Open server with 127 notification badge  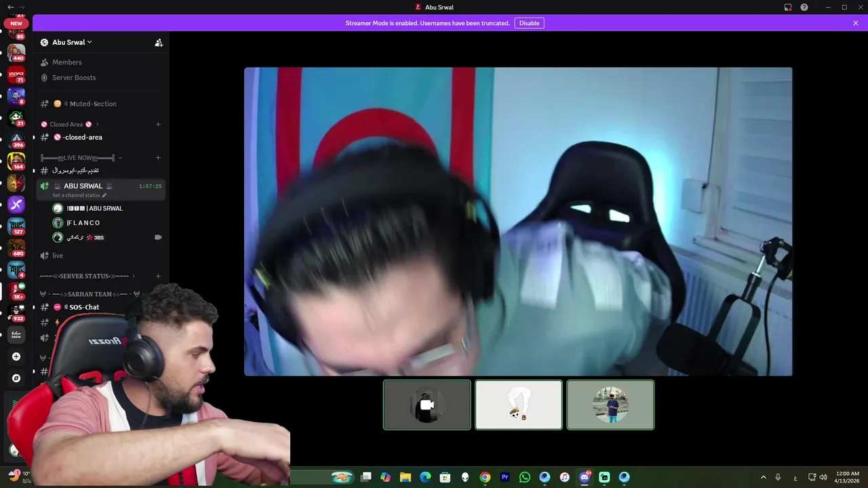click(16, 226)
